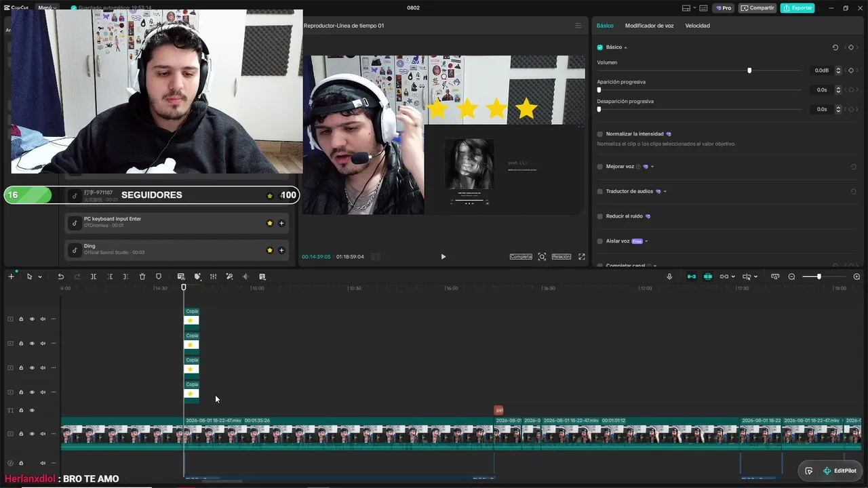Hide the topmost overlay track

(x=32, y=319)
